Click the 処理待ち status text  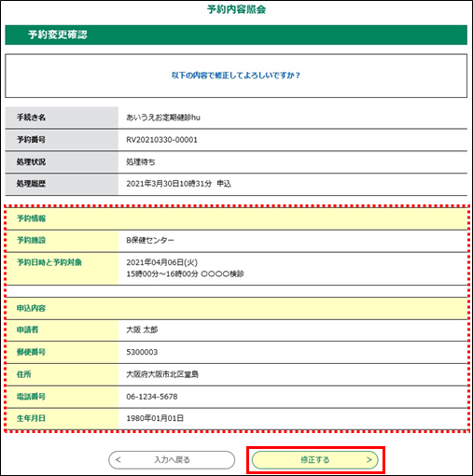coord(141,162)
